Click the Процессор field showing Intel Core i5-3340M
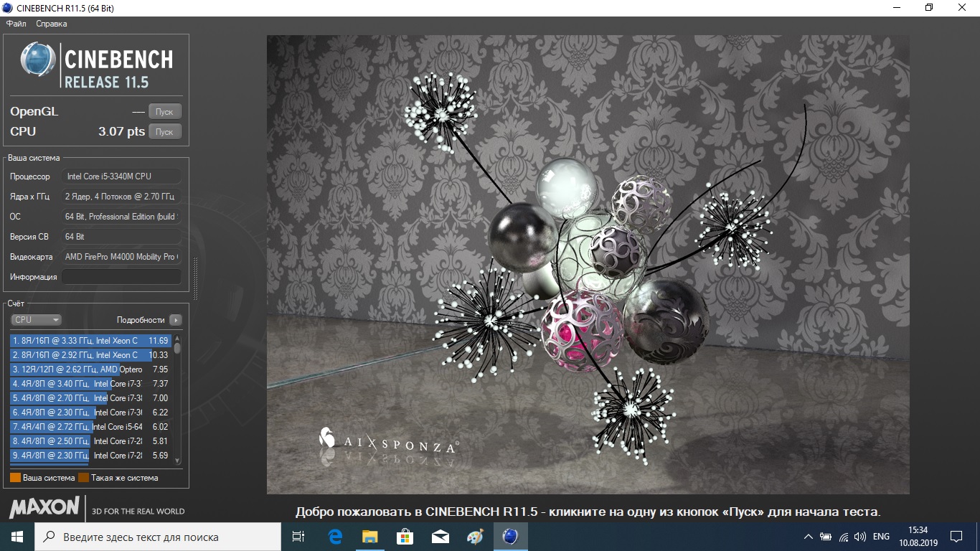980x551 pixels. tap(121, 176)
